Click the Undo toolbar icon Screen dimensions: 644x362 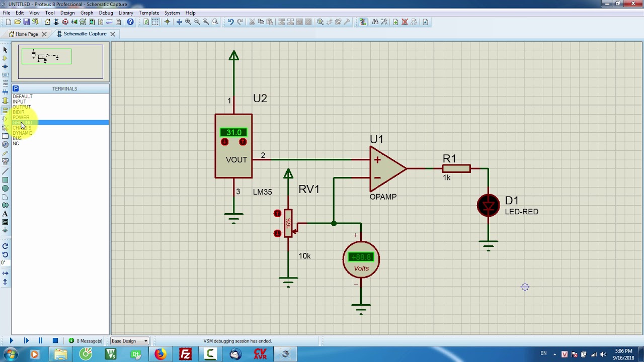(231, 22)
